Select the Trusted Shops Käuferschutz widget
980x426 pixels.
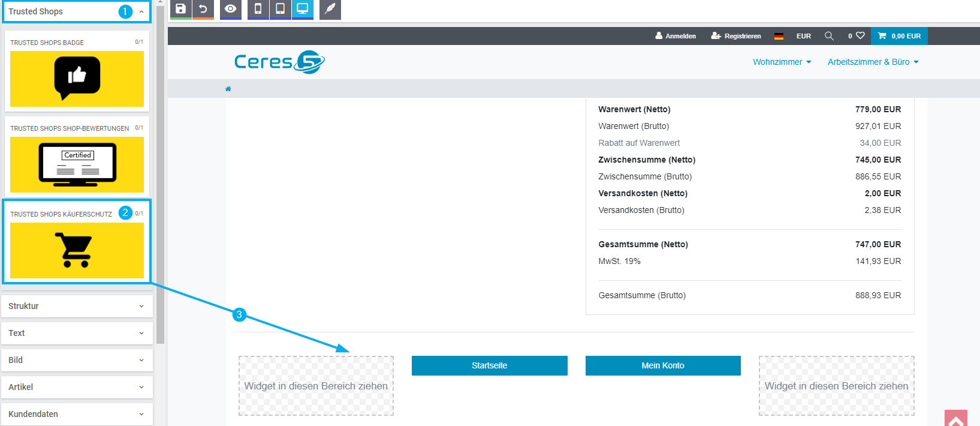tap(77, 242)
